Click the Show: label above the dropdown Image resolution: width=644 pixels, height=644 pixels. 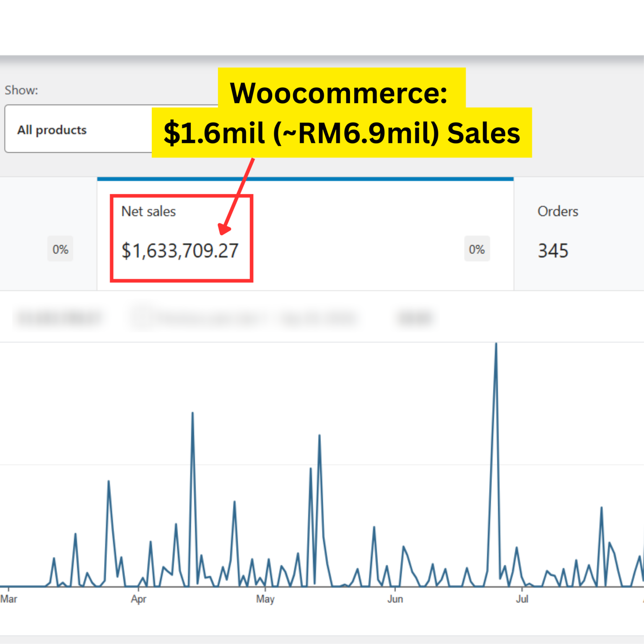(x=21, y=90)
